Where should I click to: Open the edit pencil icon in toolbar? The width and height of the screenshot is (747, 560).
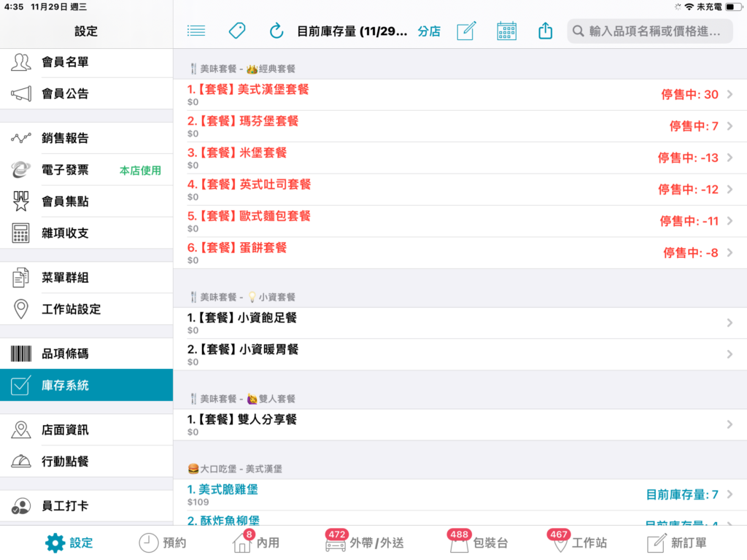click(x=466, y=31)
